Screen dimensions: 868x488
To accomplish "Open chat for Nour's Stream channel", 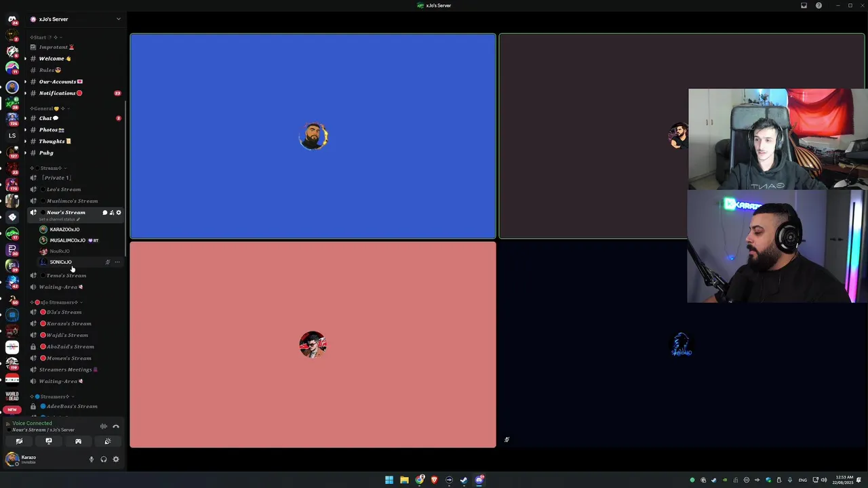I will 105,213.
